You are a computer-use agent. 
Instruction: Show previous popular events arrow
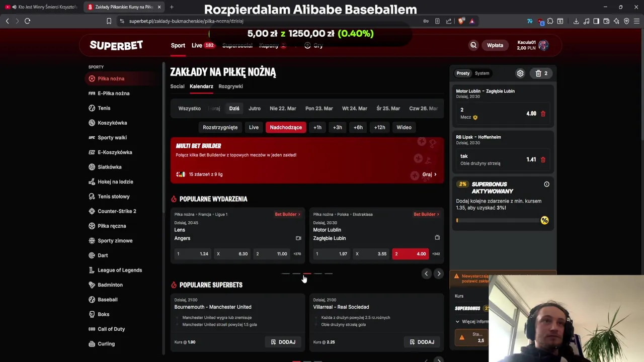tap(426, 274)
